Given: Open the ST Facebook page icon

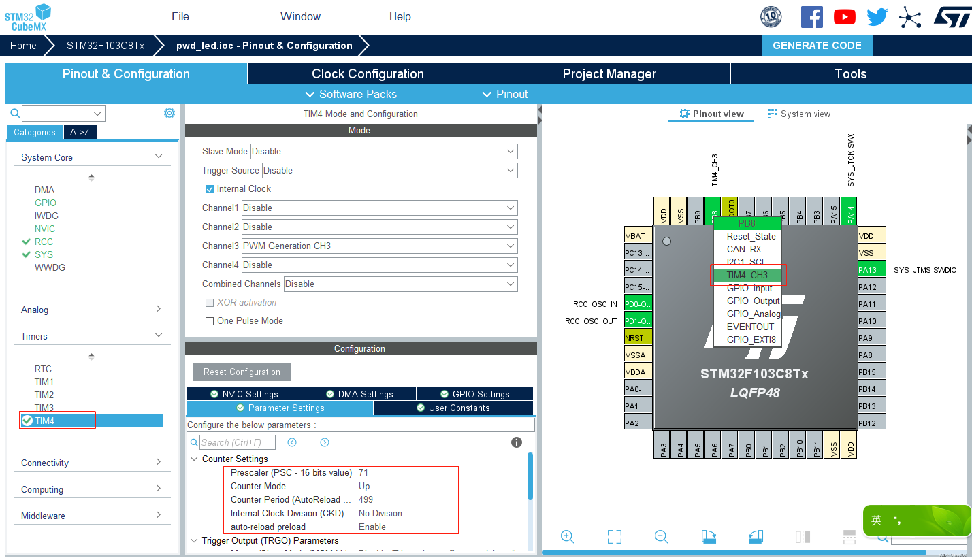Looking at the screenshot, I should pos(812,17).
